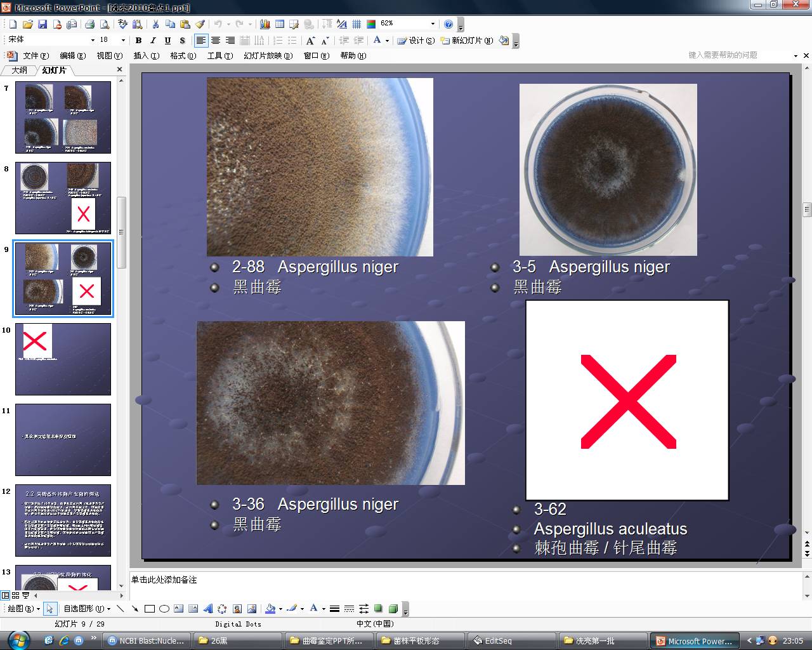The width and height of the screenshot is (812, 650).
Task: Click the Save icon in standard toolbar
Action: coord(43,24)
